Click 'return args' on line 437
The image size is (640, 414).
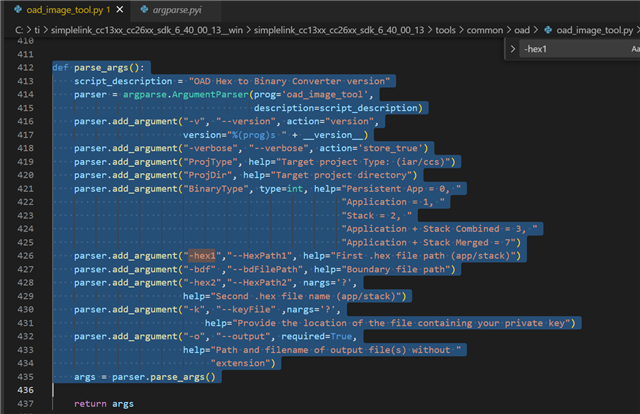coord(104,403)
